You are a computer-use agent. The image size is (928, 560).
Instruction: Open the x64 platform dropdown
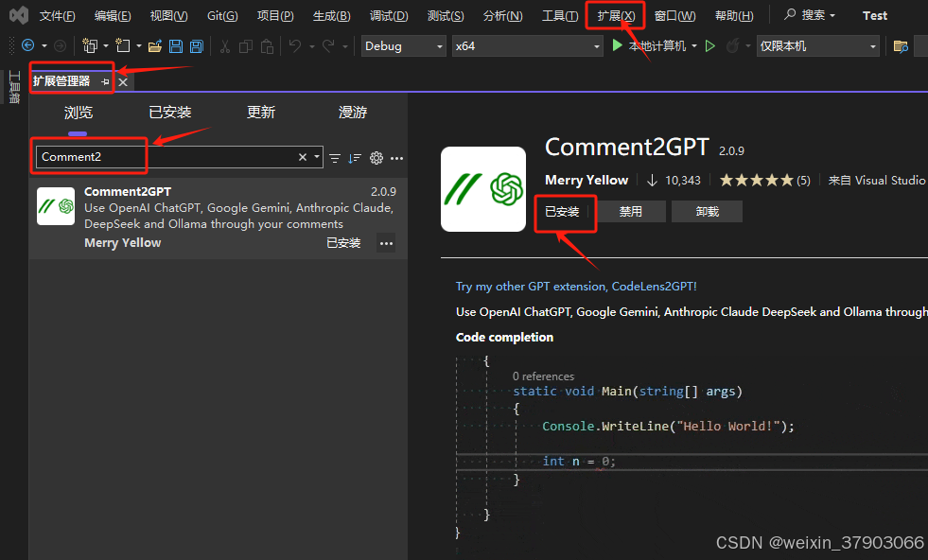point(527,46)
